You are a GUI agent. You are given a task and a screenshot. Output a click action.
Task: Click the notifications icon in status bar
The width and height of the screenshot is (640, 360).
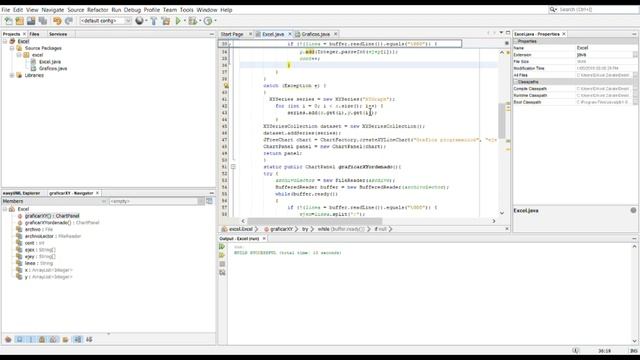click(x=576, y=351)
